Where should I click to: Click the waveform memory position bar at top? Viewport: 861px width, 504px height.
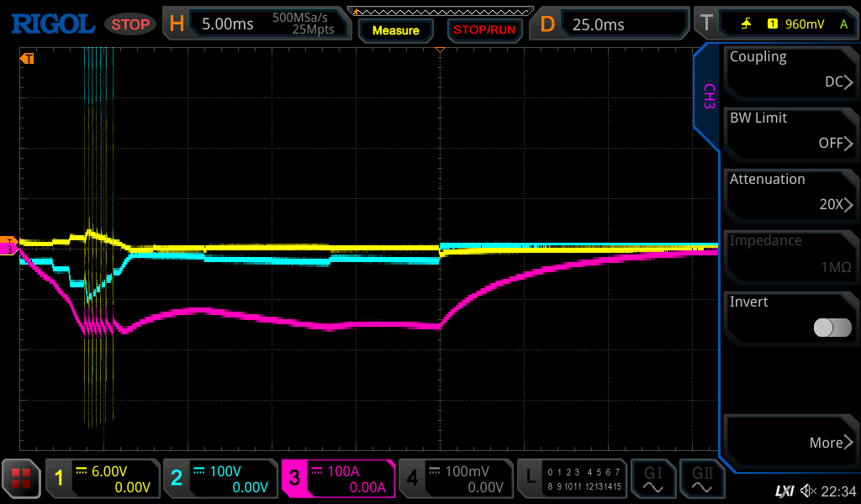(440, 11)
